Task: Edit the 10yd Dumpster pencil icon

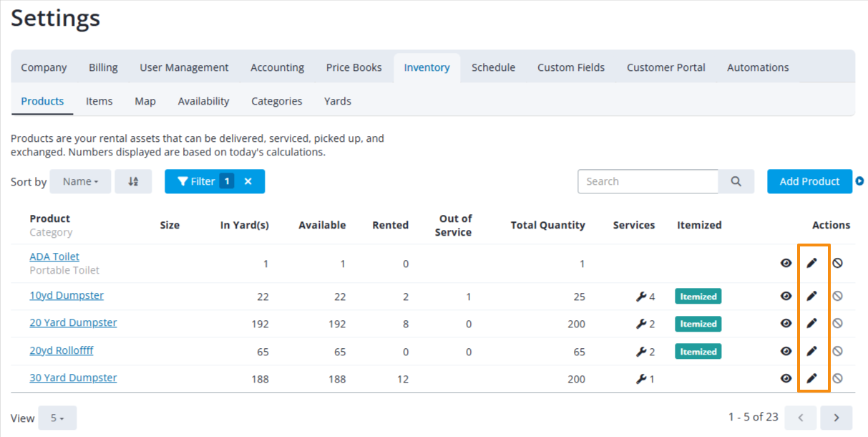Action: click(811, 296)
